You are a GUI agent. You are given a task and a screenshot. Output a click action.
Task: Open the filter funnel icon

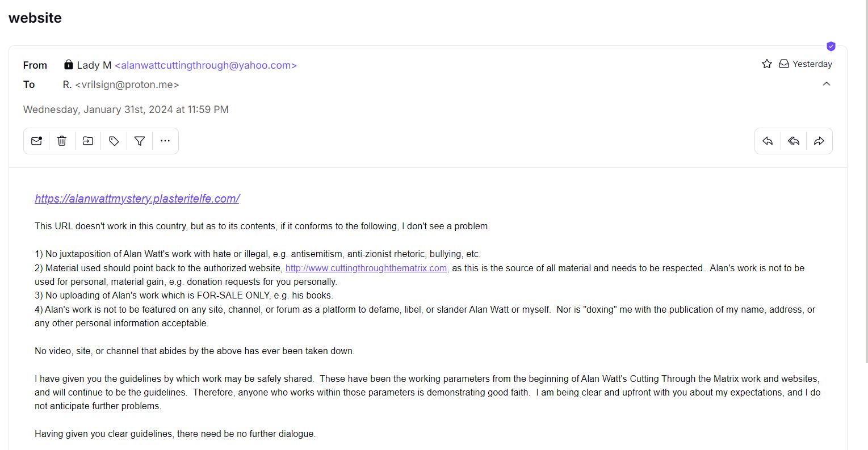point(140,141)
